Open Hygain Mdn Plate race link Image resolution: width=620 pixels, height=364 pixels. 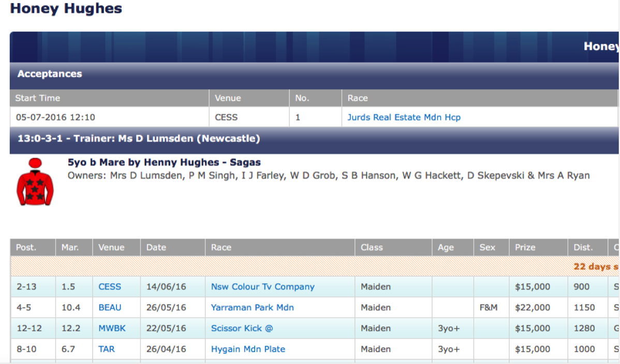248,349
